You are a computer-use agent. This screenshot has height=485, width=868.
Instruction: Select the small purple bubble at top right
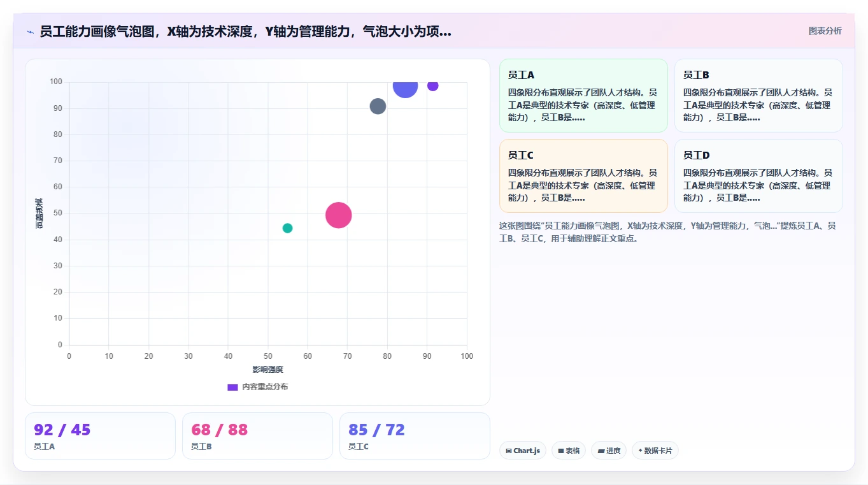[x=432, y=85]
